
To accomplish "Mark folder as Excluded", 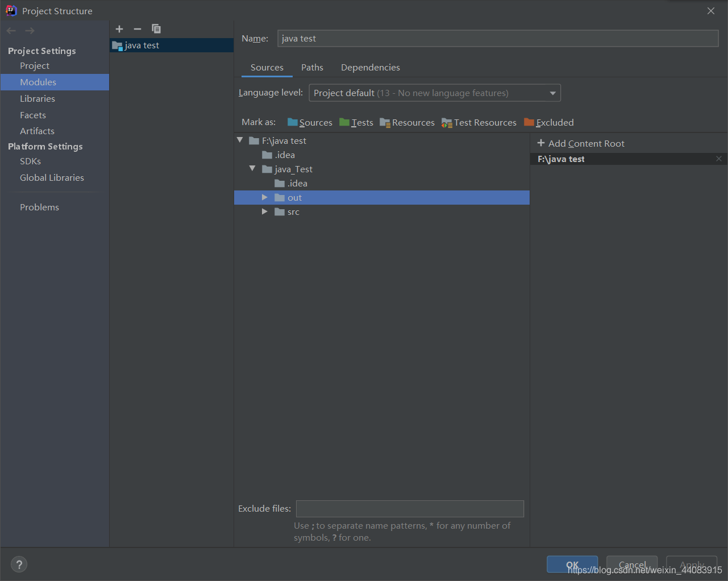I will click(x=549, y=122).
